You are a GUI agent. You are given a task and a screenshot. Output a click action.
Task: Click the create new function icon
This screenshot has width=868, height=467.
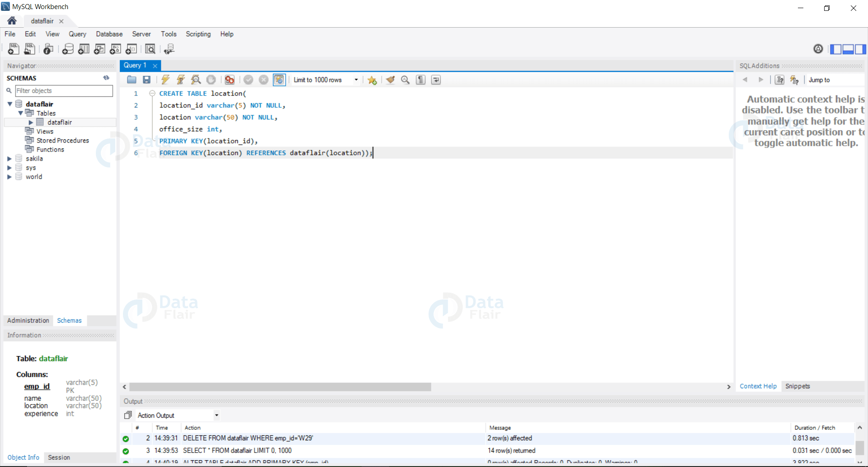pyautogui.click(x=131, y=49)
